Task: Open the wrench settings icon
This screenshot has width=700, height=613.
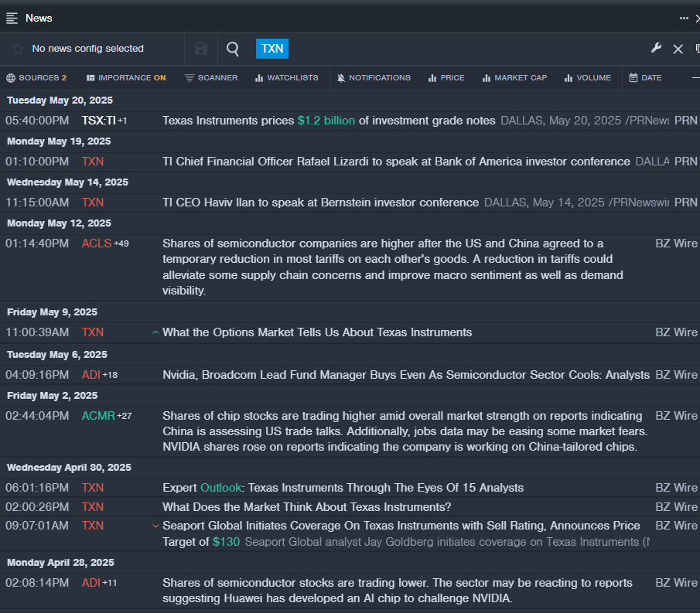Action: (656, 48)
